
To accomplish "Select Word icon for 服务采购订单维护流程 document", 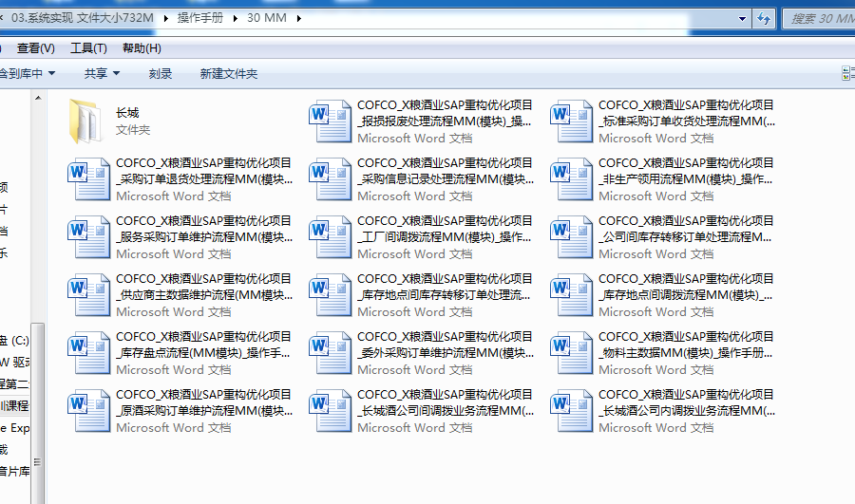I will [89, 236].
